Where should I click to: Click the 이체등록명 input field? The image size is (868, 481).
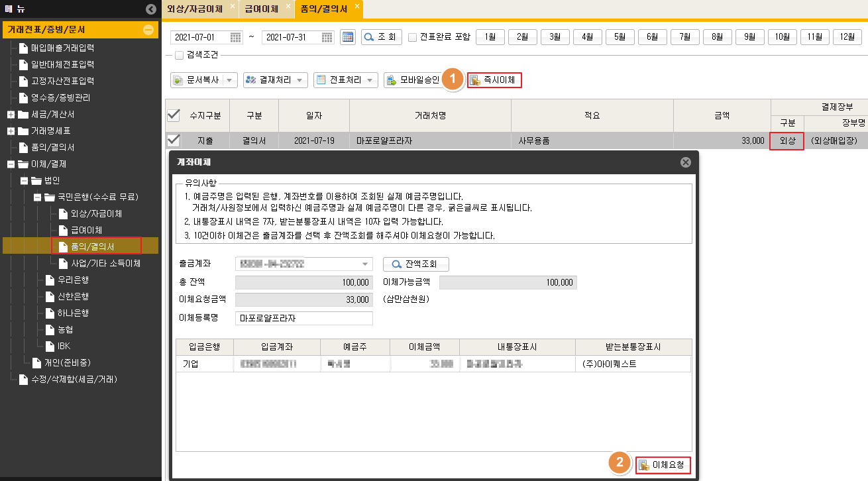click(304, 318)
